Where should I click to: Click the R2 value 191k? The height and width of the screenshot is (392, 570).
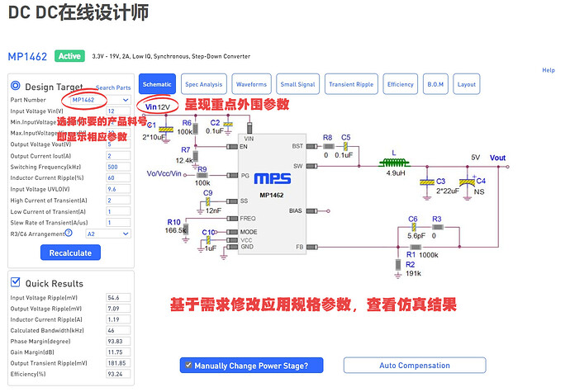413,273
